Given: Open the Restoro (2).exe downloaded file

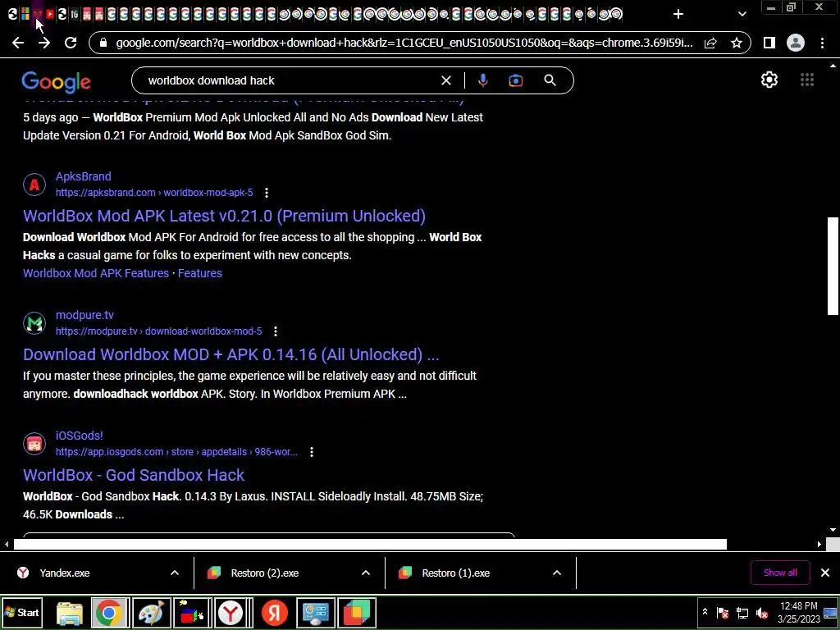Looking at the screenshot, I should tap(265, 573).
